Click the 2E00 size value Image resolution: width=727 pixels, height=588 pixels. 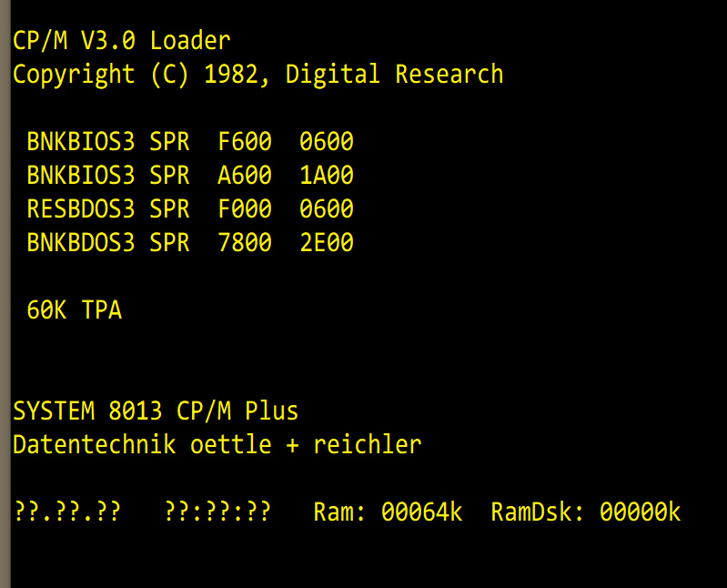327,243
